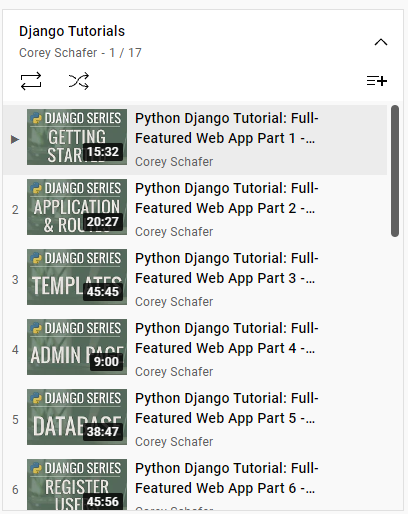
Task: Click index number 4 in playlist
Action: [x=15, y=350]
